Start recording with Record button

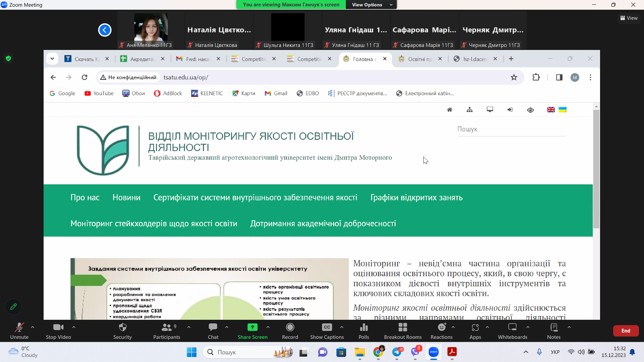[290, 330]
